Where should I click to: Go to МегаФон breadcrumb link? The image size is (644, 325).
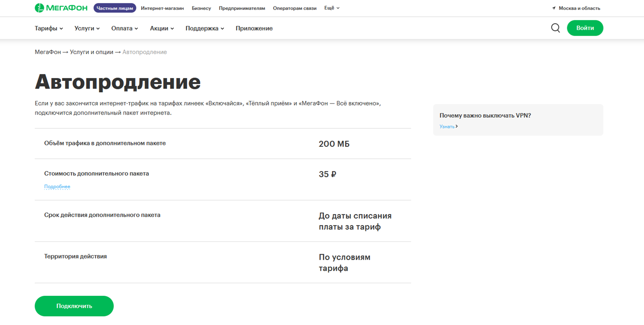[x=48, y=52]
